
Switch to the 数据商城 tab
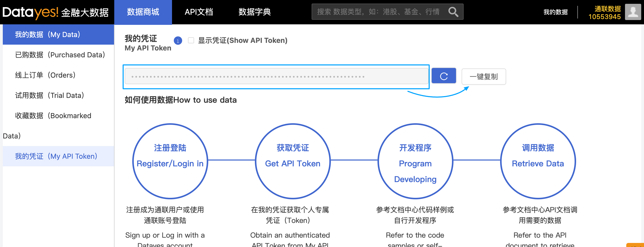tap(143, 12)
